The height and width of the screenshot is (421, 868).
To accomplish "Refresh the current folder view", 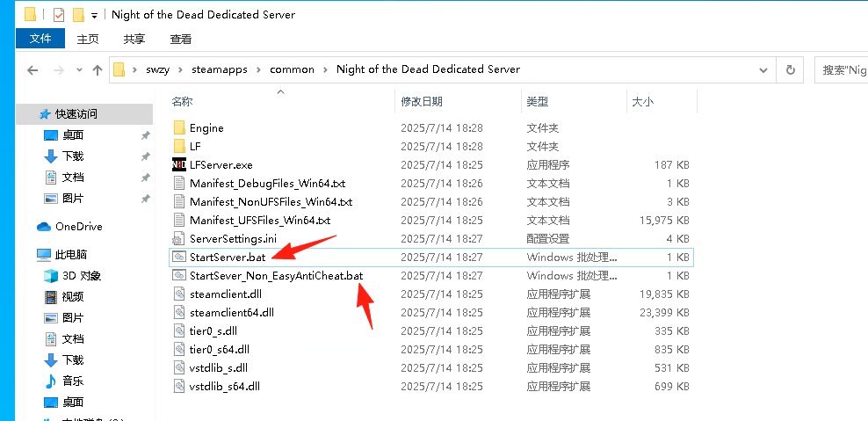I will [x=791, y=69].
